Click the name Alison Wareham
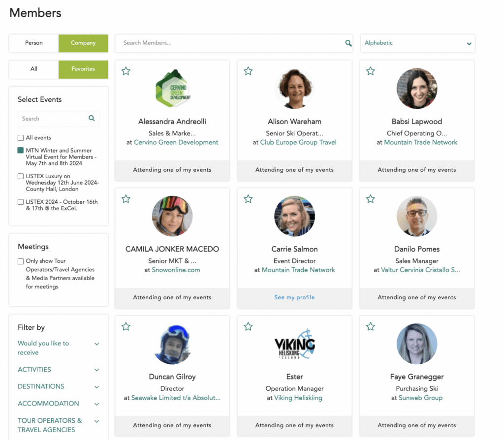The image size is (504, 440). pyautogui.click(x=294, y=122)
